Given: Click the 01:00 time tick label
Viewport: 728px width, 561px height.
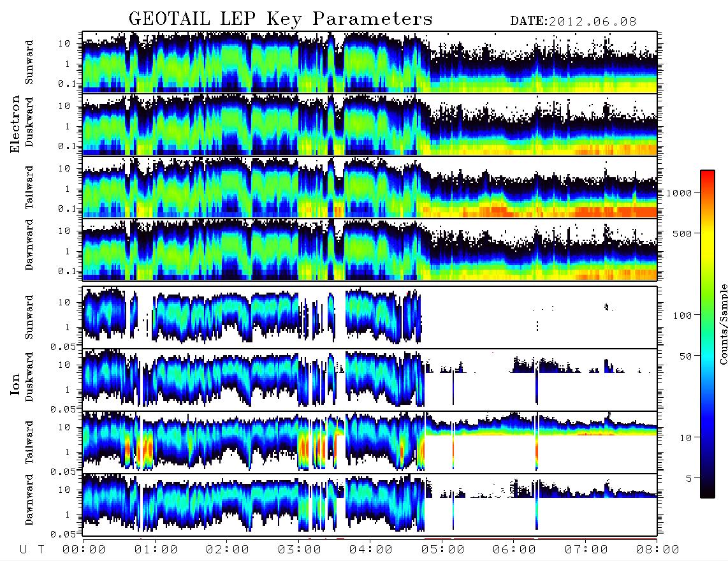Looking at the screenshot, I should pyautogui.click(x=156, y=550).
